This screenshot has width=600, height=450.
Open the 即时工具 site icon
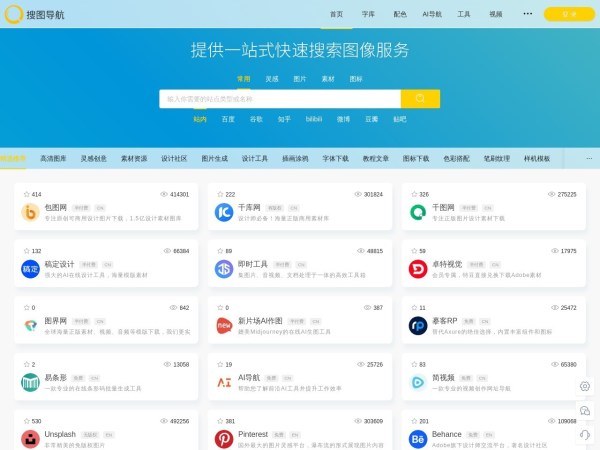[x=224, y=269]
